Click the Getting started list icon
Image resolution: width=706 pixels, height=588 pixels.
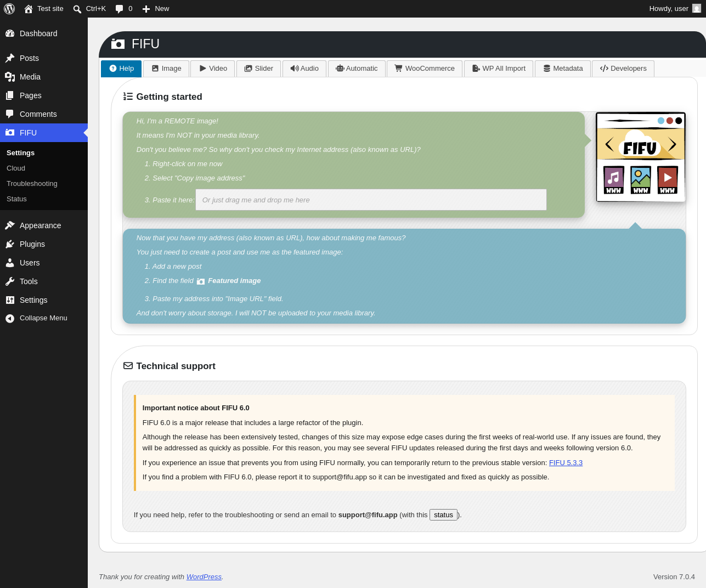(x=128, y=97)
